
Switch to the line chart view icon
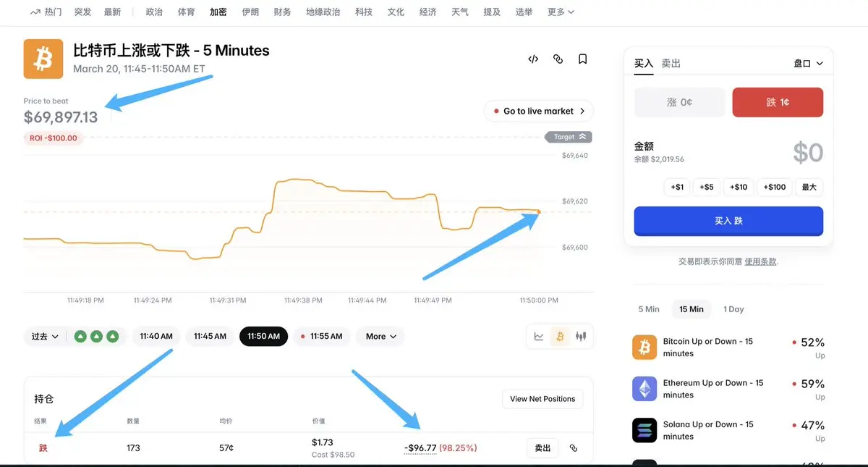(x=539, y=336)
